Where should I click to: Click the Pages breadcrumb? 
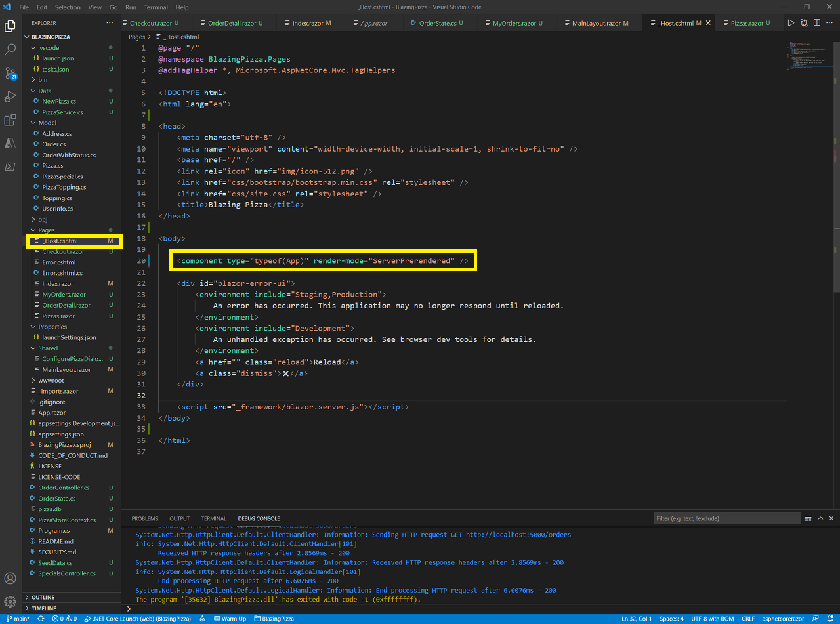point(136,37)
